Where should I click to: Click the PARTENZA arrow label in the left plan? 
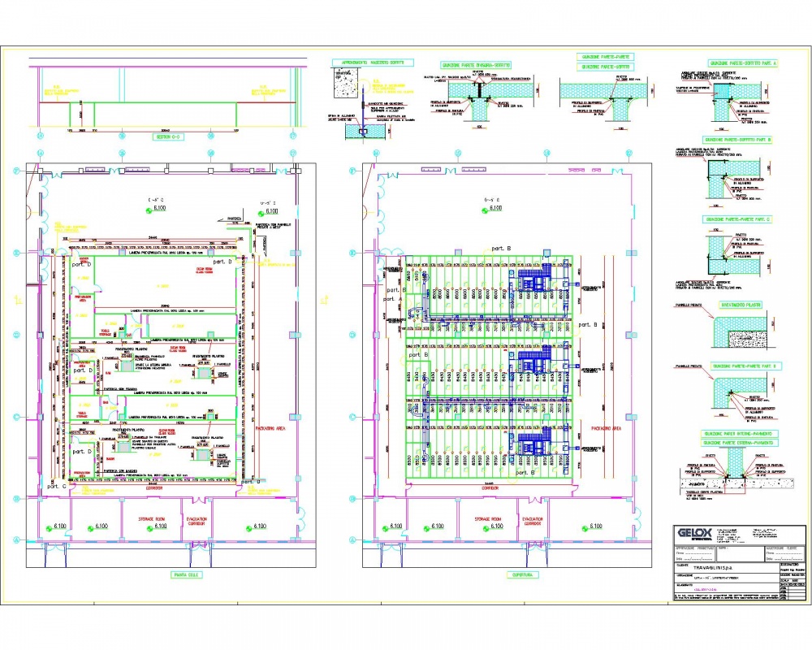(235, 219)
